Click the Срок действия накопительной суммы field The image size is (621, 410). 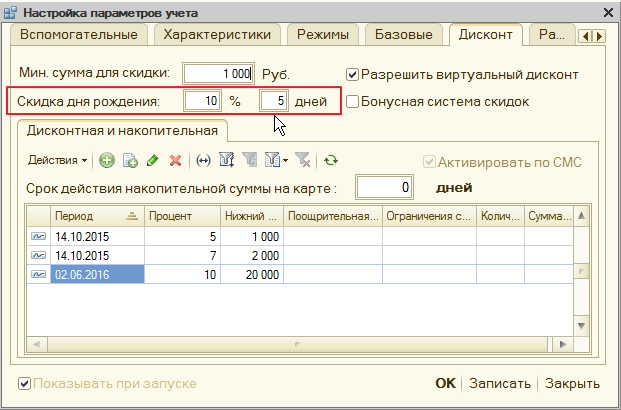tap(384, 187)
